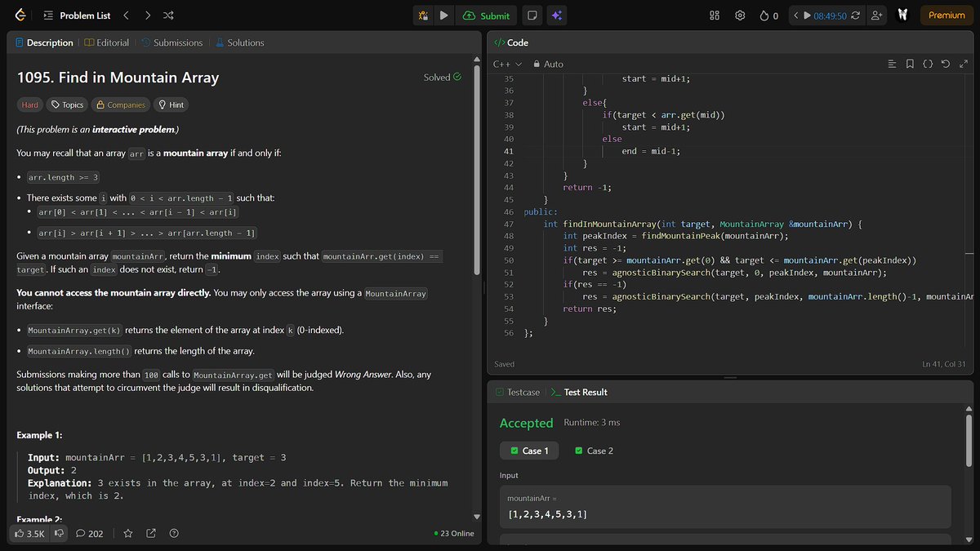
Task: Click the Solved status indicator
Action: click(x=442, y=78)
